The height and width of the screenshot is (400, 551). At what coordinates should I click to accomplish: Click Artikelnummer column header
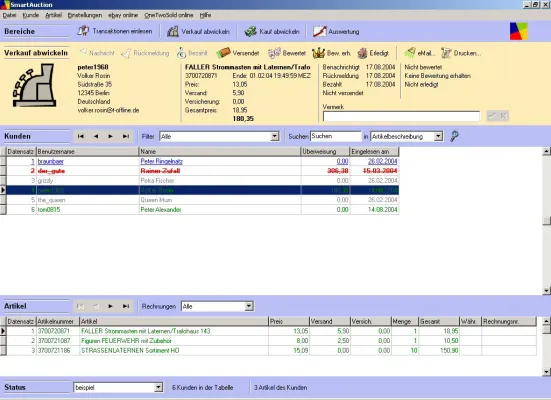pyautogui.click(x=58, y=321)
